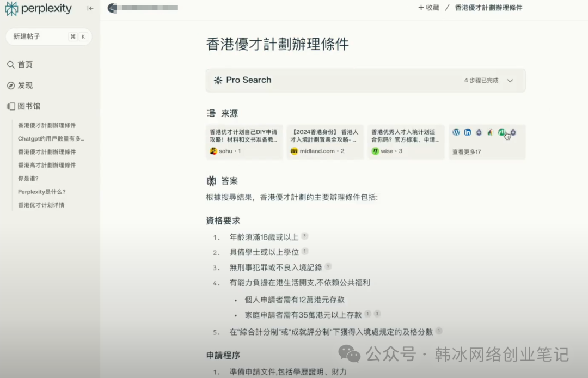Click the Pro Search sparkle icon
The height and width of the screenshot is (378, 588).
218,80
